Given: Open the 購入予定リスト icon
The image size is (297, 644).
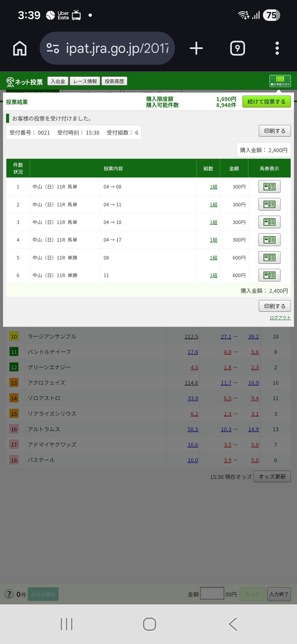Looking at the screenshot, I should click(280, 81).
